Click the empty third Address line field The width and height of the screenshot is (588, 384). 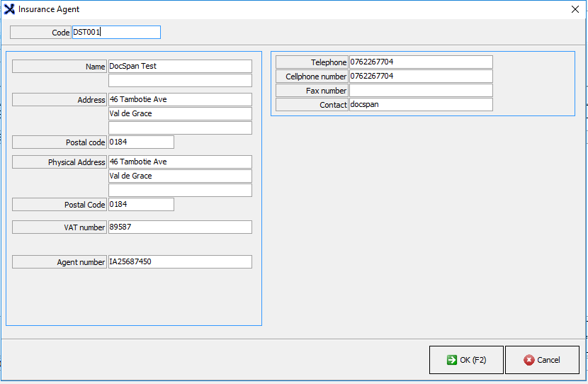pyautogui.click(x=180, y=128)
